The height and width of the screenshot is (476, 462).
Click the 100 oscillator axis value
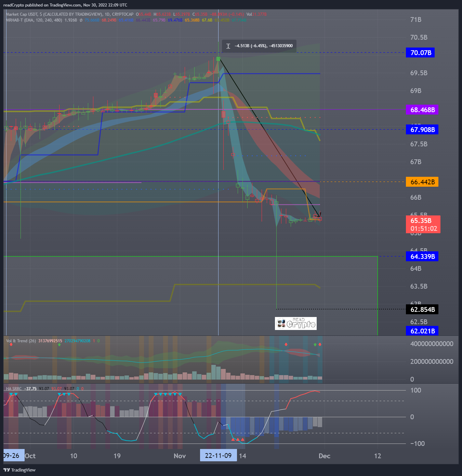tap(415, 390)
